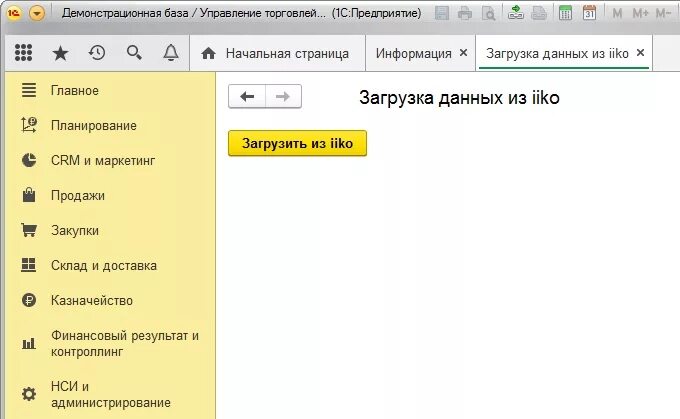Open the main menu dropdown arrow
The image size is (680, 419).
tap(37, 13)
